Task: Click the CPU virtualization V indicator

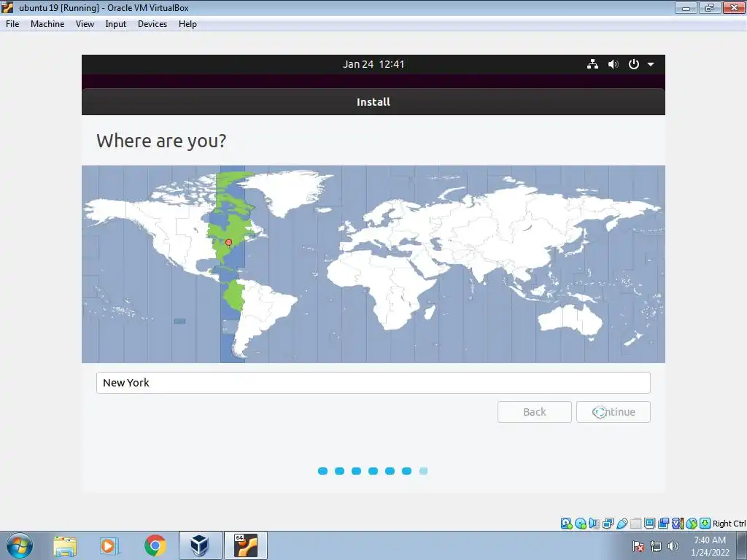Action: (678, 524)
